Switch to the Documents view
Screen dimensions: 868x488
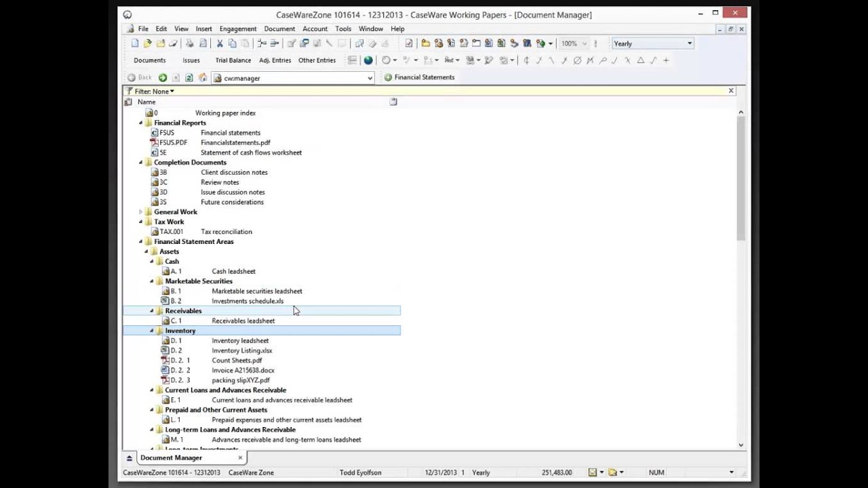(150, 60)
